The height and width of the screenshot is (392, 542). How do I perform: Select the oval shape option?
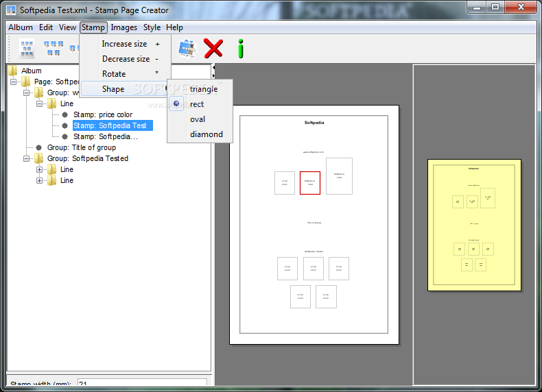point(200,119)
